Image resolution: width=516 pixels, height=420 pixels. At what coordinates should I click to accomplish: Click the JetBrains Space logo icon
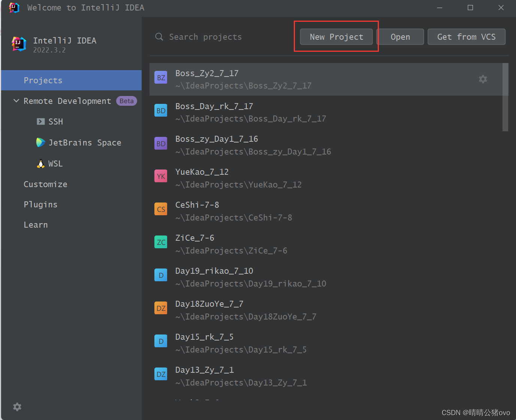(40, 142)
